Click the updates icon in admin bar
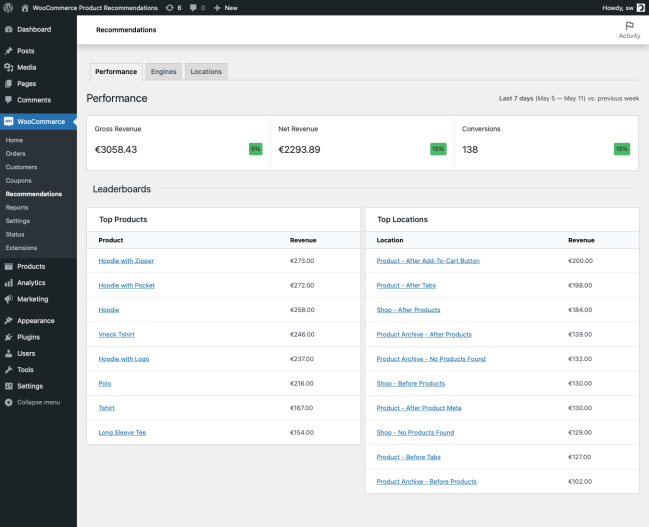 pos(169,7)
